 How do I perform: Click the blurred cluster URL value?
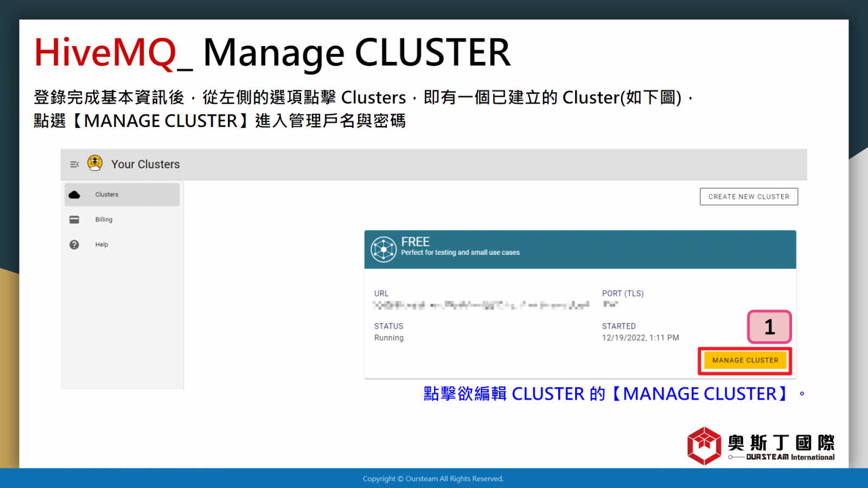[481, 305]
